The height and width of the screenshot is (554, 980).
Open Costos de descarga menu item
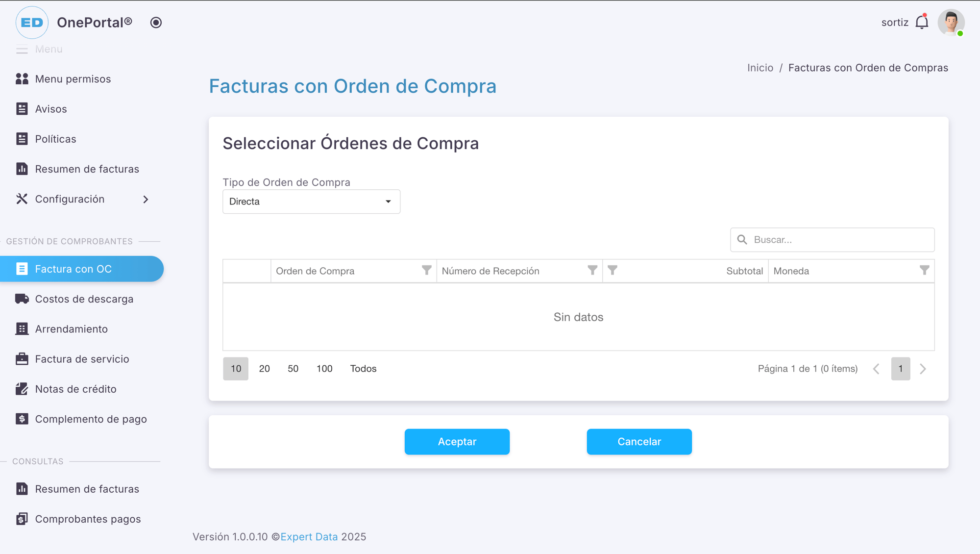84,299
